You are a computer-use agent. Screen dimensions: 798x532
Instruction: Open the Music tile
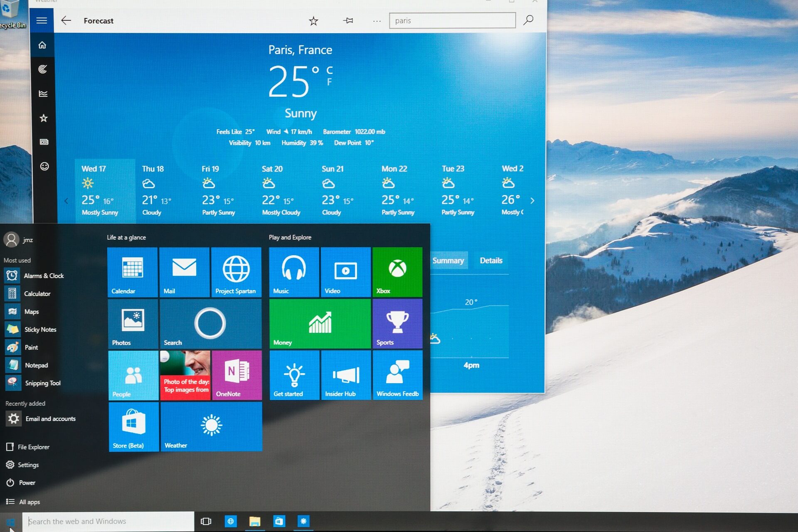coord(294,272)
